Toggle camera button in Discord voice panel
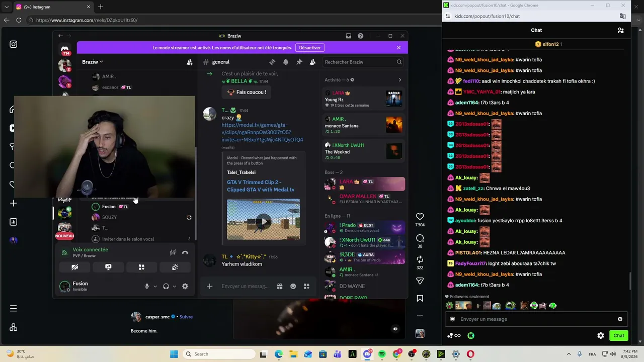This screenshot has height=362, width=644. click(x=75, y=267)
